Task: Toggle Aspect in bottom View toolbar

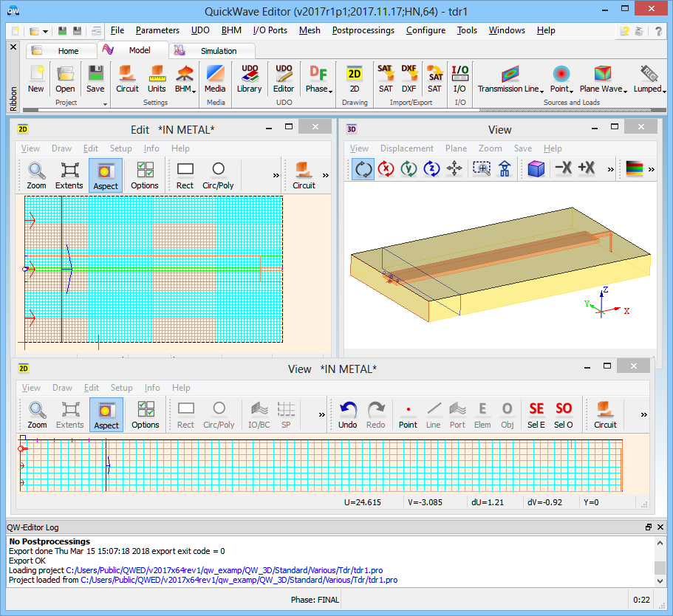Action: (x=106, y=415)
